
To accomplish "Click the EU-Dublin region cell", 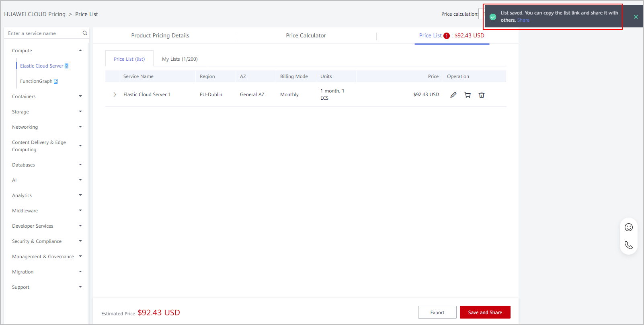I will click(211, 95).
